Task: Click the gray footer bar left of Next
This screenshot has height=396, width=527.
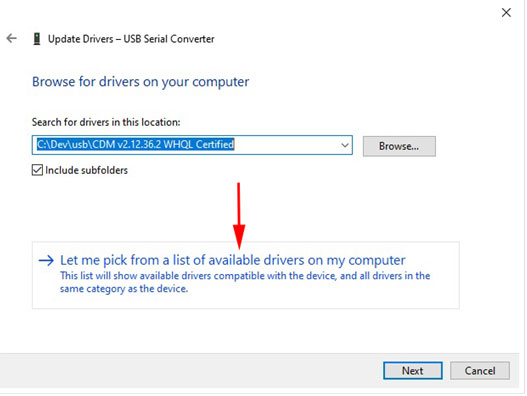Action: [x=192, y=371]
